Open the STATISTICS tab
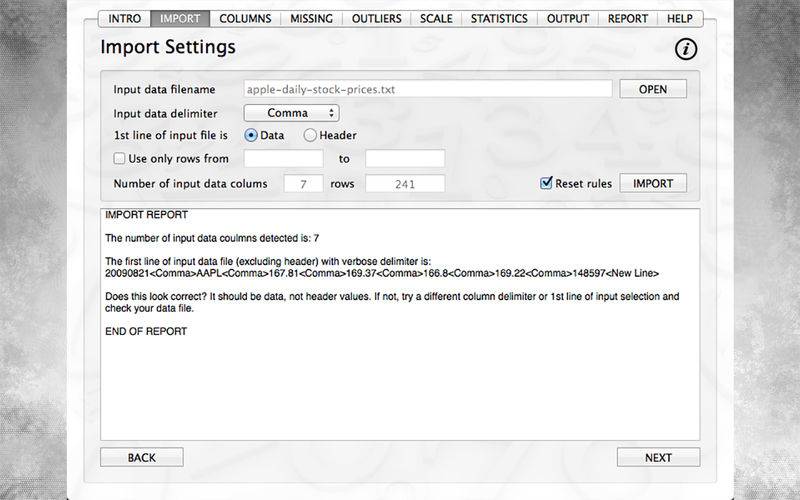Image resolution: width=800 pixels, height=500 pixels. (499, 19)
